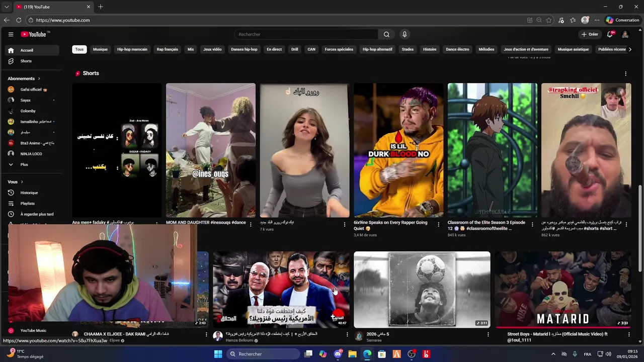
Task: Open browser media control music icon
Action: [x=561, y=20]
